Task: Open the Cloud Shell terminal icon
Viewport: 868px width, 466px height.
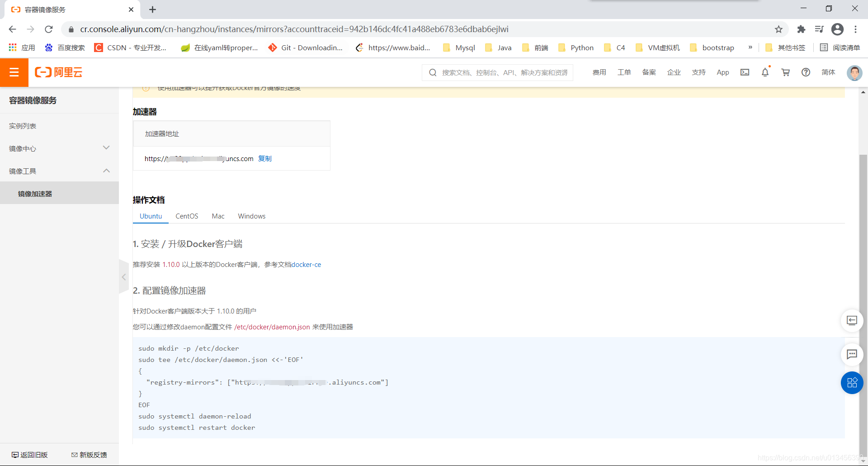Action: click(745, 72)
